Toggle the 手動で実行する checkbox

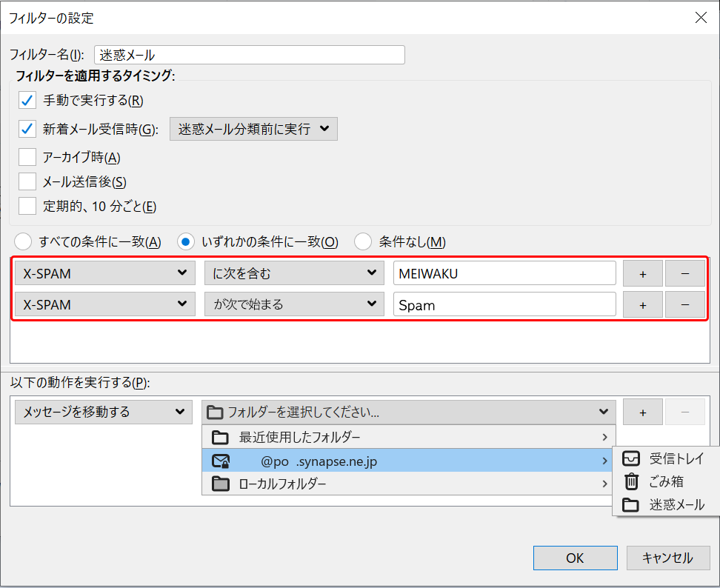[x=27, y=100]
